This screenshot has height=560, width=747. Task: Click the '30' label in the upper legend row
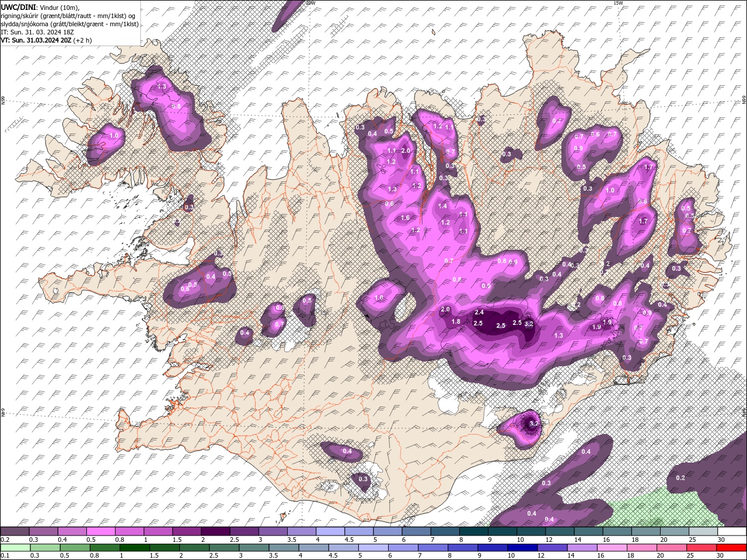tap(721, 540)
